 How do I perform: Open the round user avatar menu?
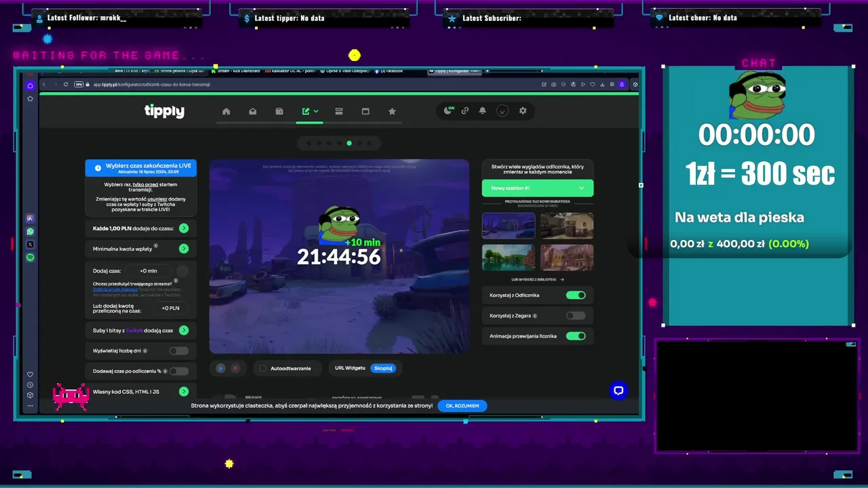coord(502,110)
